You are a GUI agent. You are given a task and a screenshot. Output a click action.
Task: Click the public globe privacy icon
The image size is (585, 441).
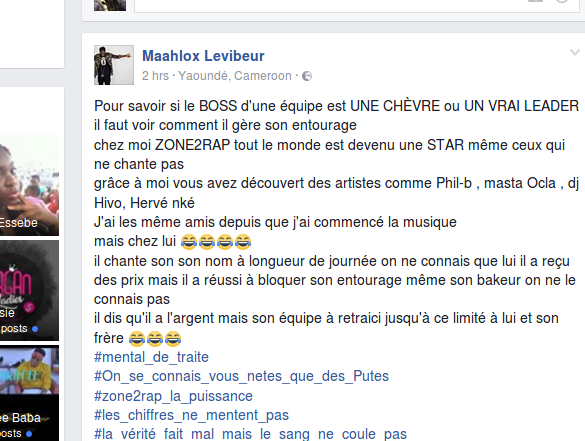(307, 76)
